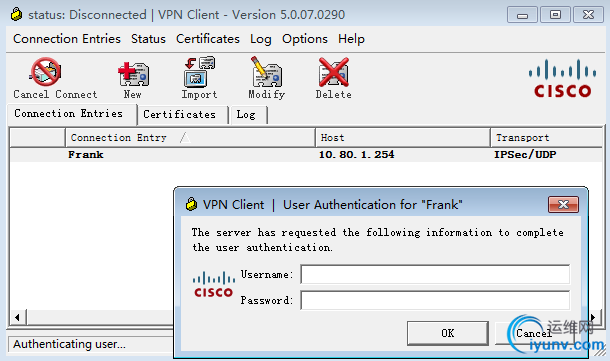Minimize the VPN Client window
610x361 pixels.
[522, 15]
